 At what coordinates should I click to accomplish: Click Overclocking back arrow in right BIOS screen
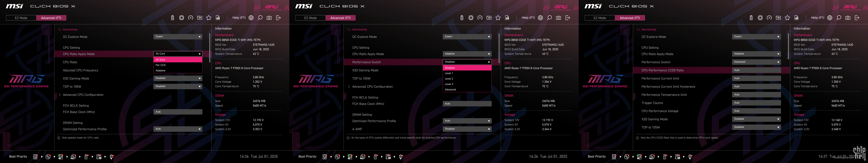[638, 30]
